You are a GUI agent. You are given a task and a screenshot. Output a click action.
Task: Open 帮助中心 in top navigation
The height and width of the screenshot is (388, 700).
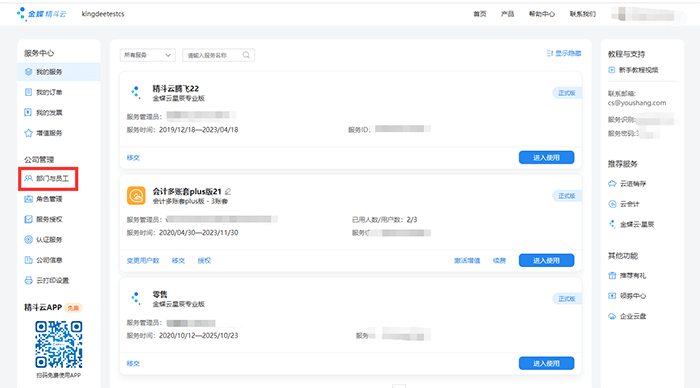542,14
